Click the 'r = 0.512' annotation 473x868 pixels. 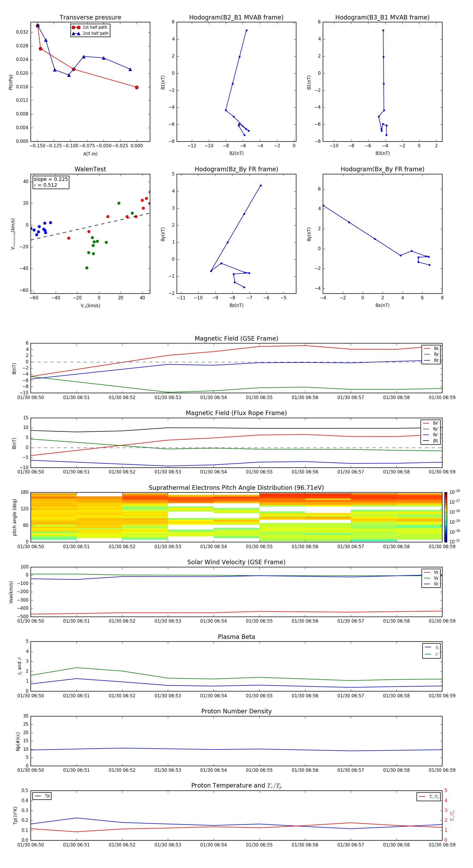(45, 185)
